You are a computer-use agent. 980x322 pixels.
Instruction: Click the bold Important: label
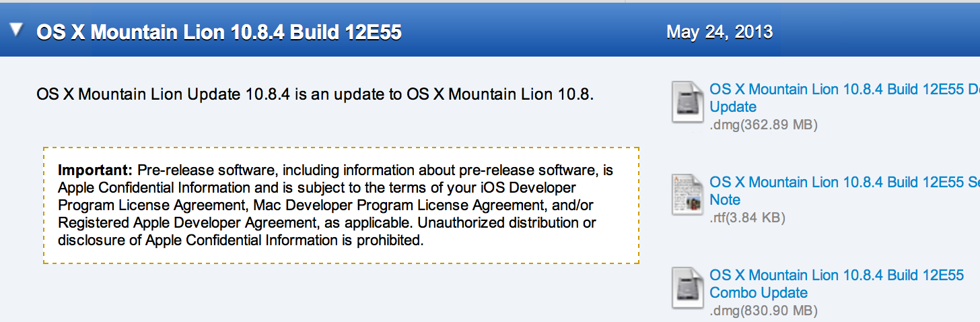pos(95,170)
